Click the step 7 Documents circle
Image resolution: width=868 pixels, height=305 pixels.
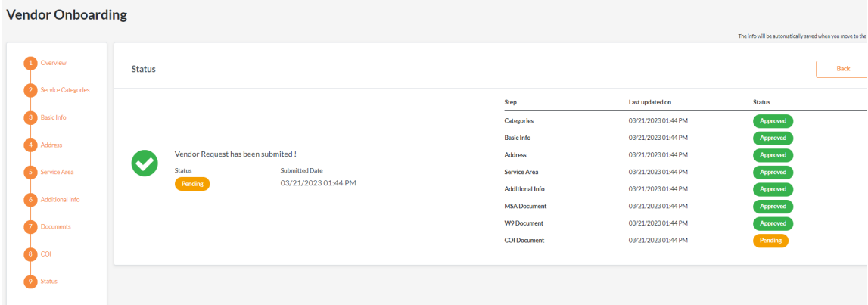click(30, 227)
